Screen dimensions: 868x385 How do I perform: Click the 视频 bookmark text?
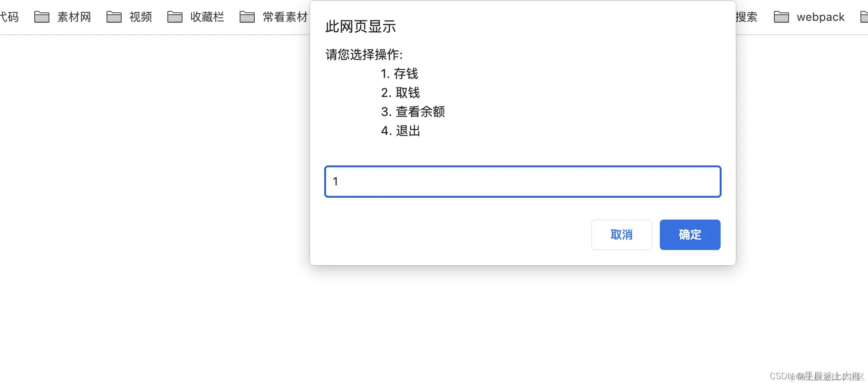point(140,17)
